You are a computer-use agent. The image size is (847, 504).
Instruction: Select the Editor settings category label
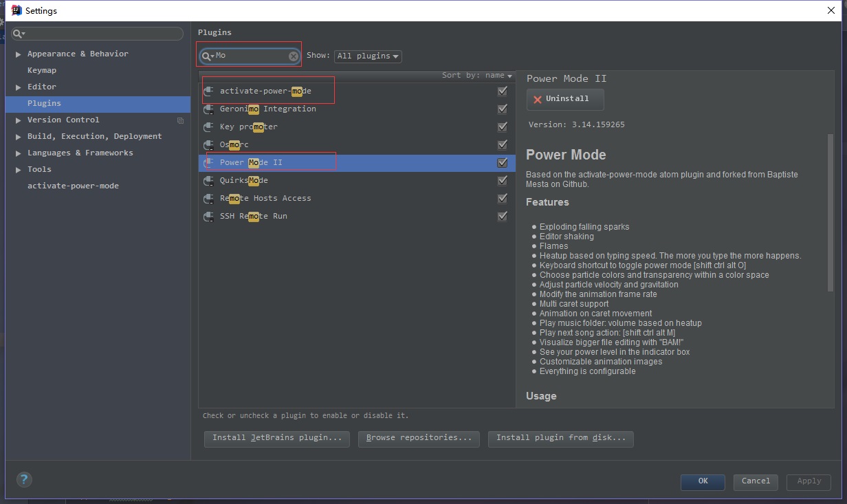(x=42, y=87)
